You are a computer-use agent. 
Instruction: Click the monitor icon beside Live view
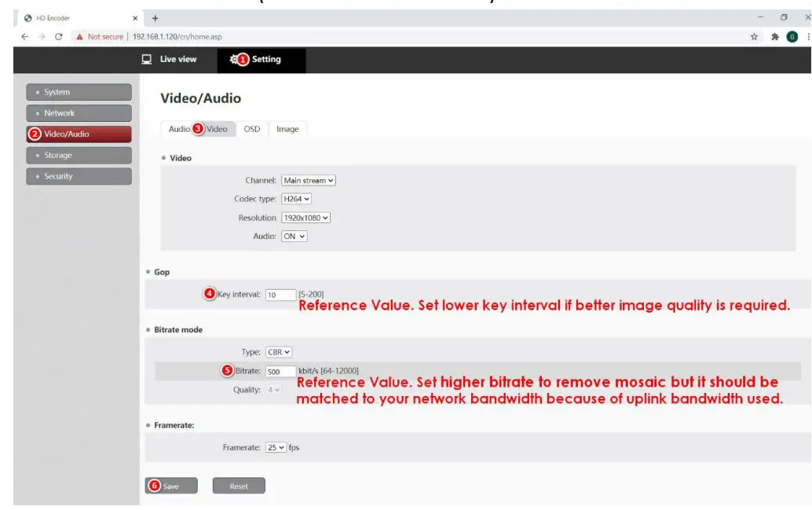pos(147,59)
